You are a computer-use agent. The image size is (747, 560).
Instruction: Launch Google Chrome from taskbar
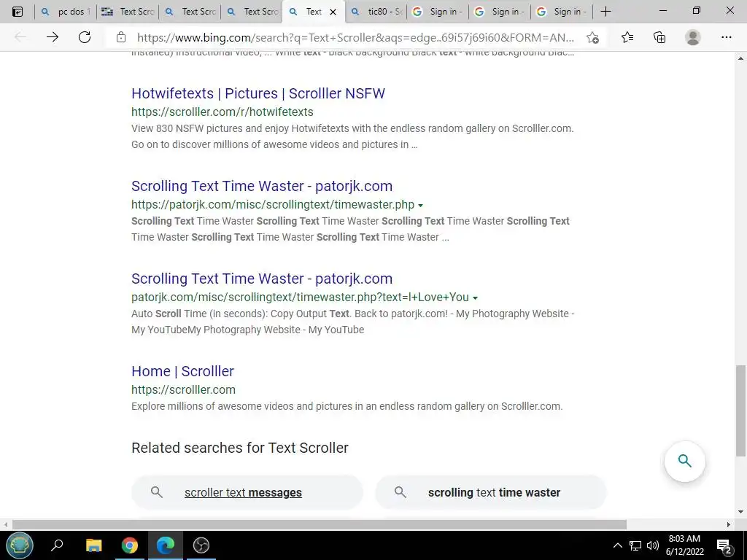(x=130, y=545)
